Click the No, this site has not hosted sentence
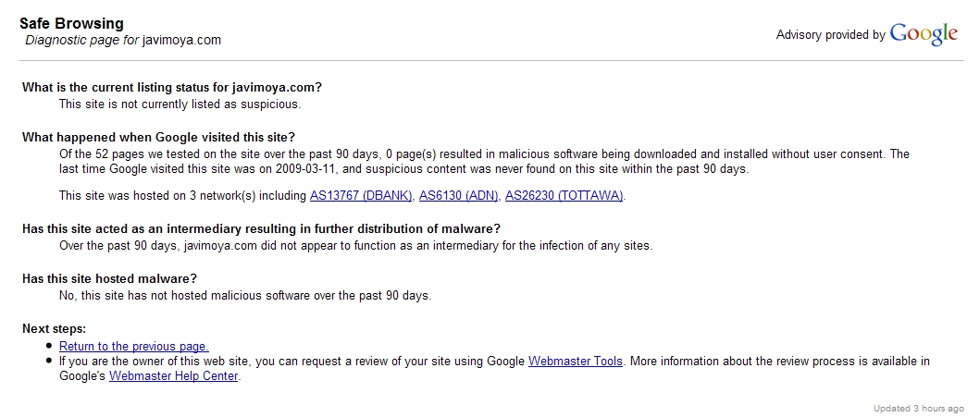This screenshot has height=417, width=980. coord(245,295)
